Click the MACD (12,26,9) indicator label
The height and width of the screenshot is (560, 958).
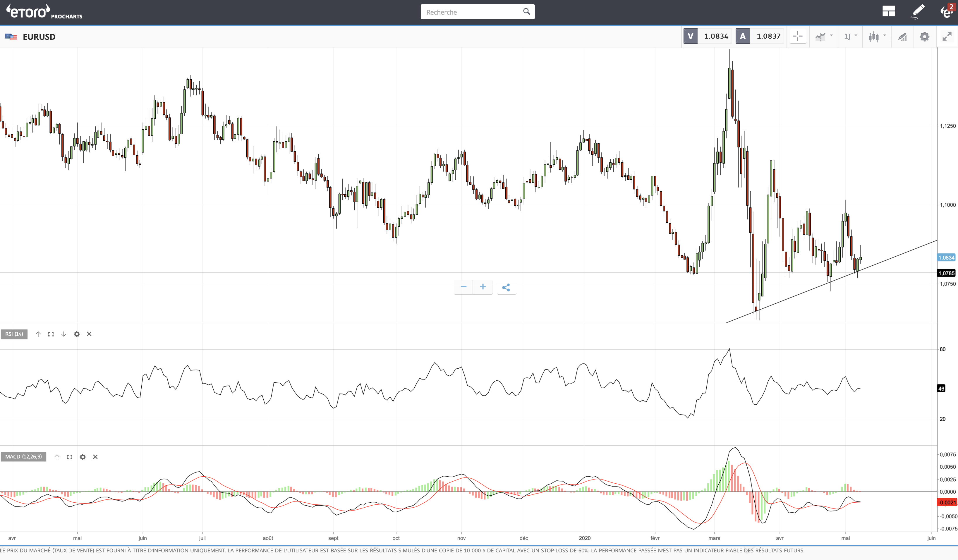(24, 457)
